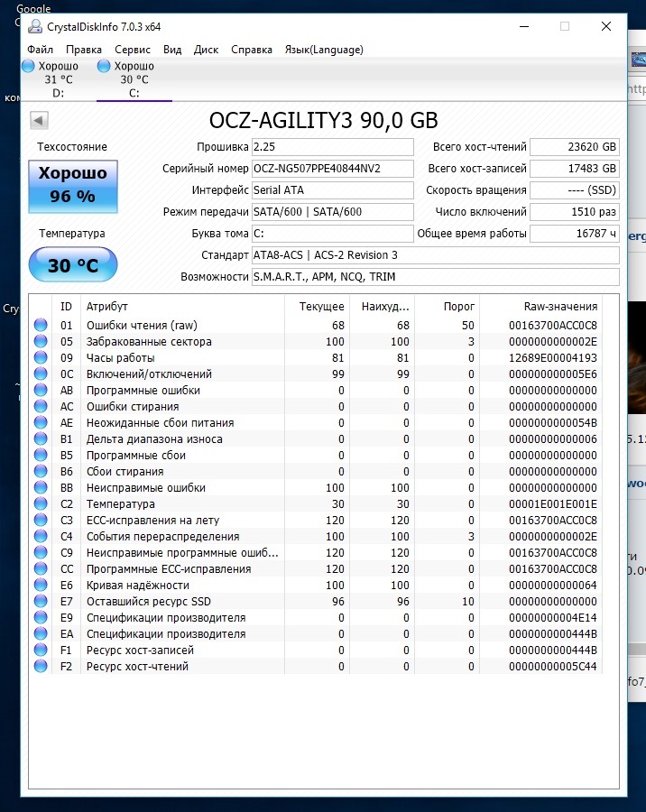Click power-on hours value 16787 ч
Screen dimensions: 646x812
pyautogui.click(x=575, y=234)
